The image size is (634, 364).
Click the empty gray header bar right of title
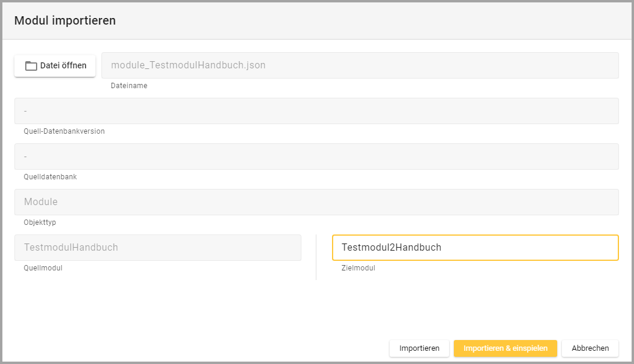point(372,21)
